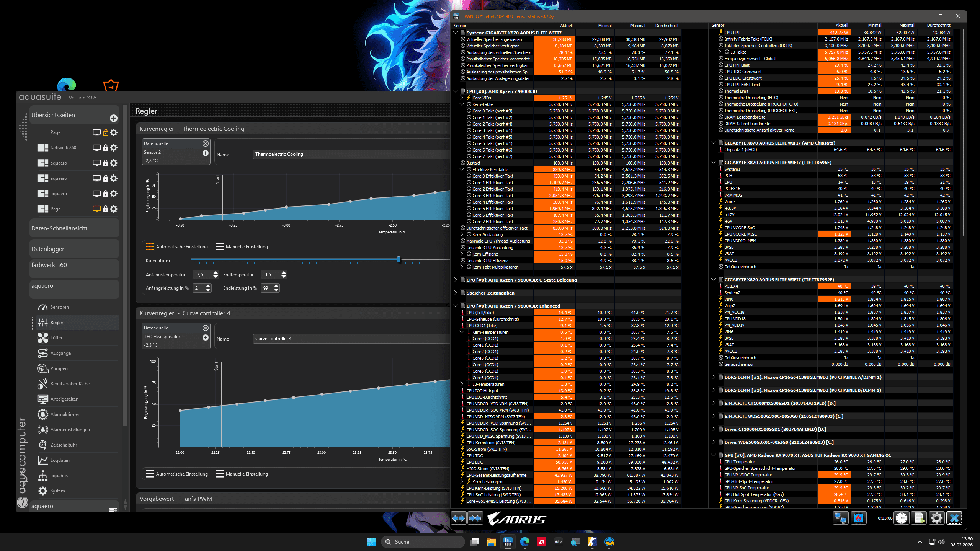980x551 pixels.
Task: Click the HWiNFO log file icon
Action: coord(919,518)
